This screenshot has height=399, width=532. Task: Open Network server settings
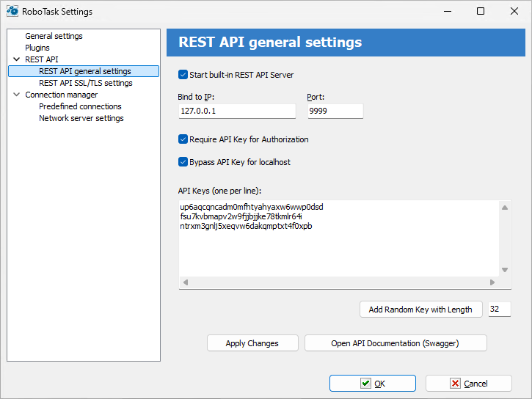click(x=81, y=118)
